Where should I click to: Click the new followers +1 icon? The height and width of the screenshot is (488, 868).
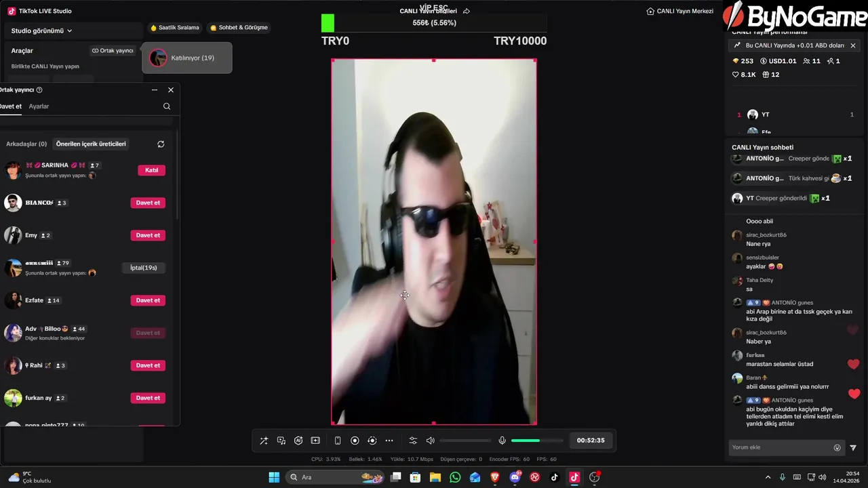pos(833,61)
